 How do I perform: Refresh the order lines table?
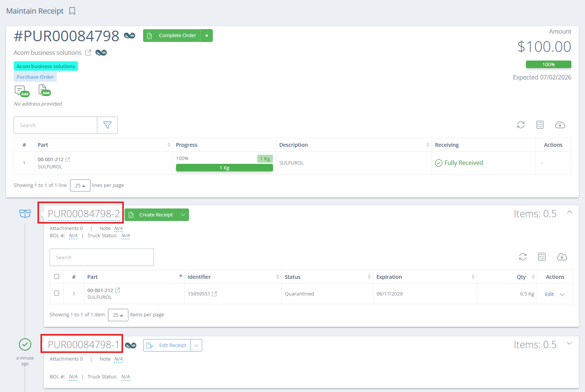pyautogui.click(x=521, y=125)
